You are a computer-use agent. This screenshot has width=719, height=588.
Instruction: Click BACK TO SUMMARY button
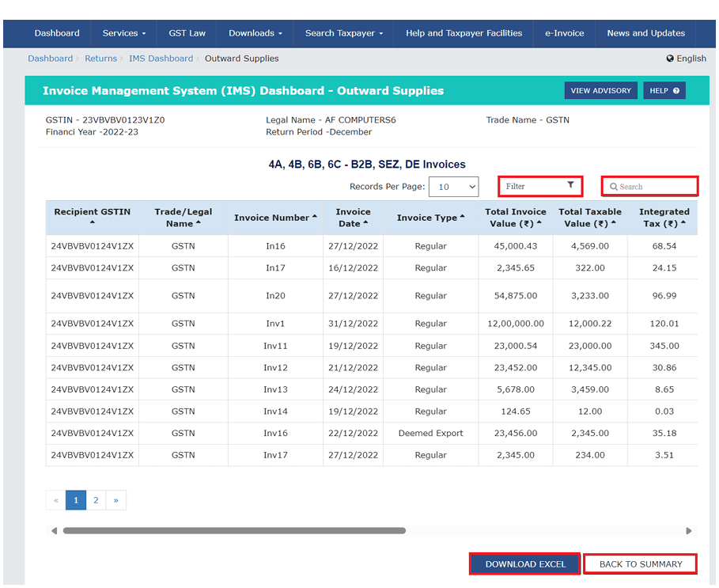coord(641,563)
